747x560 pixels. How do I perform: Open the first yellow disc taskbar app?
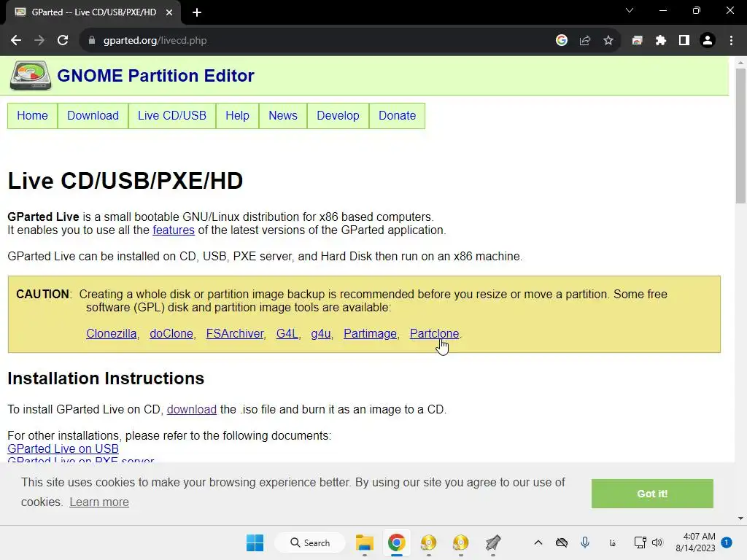428,542
